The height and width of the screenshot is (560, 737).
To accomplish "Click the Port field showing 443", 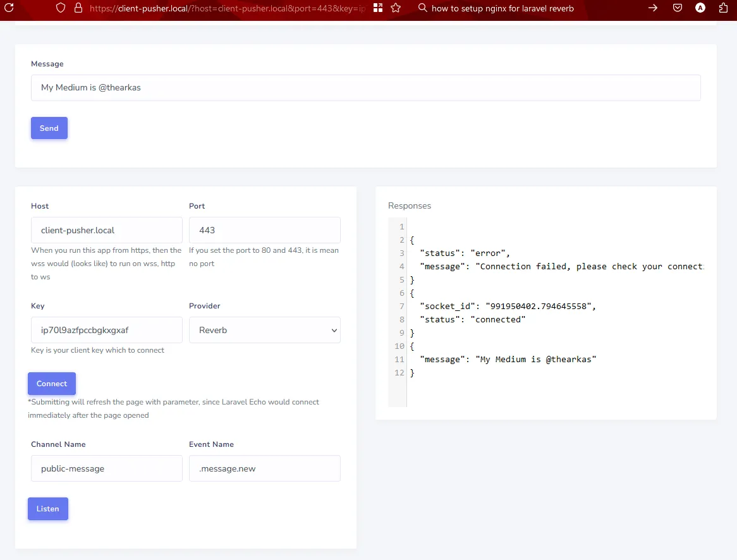I will pos(264,230).
